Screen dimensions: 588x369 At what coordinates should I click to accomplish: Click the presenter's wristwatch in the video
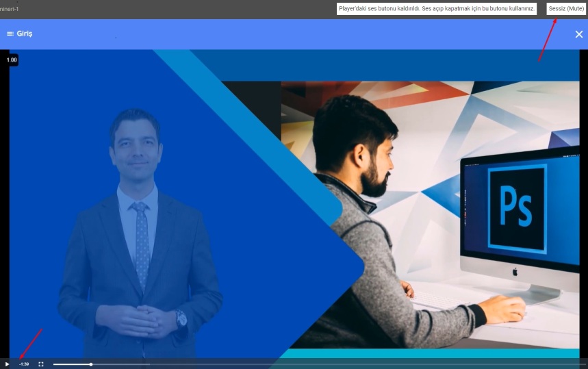pos(181,318)
